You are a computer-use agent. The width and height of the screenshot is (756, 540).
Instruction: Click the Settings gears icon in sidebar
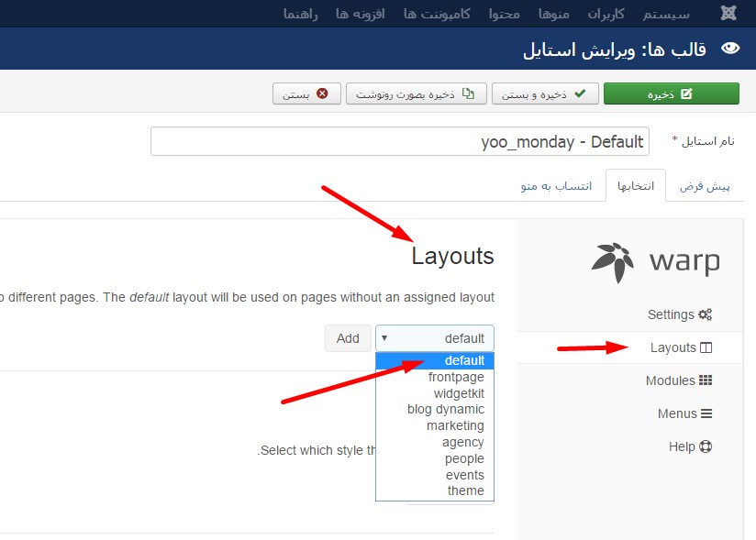click(x=706, y=314)
